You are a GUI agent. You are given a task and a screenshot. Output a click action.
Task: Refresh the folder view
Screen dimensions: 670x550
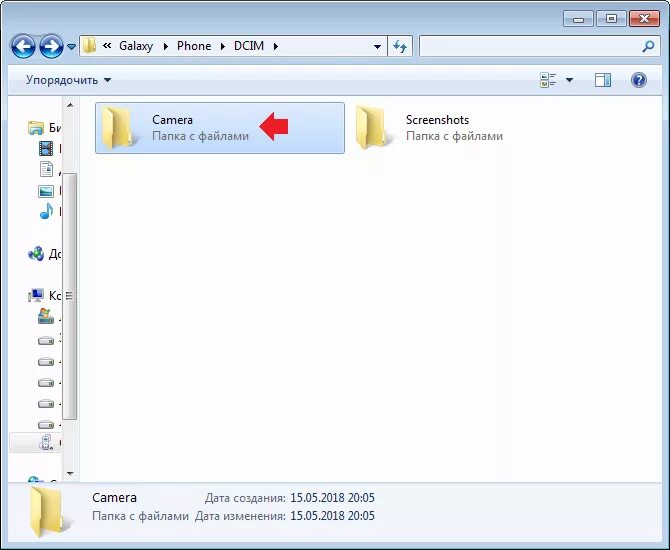pyautogui.click(x=400, y=46)
